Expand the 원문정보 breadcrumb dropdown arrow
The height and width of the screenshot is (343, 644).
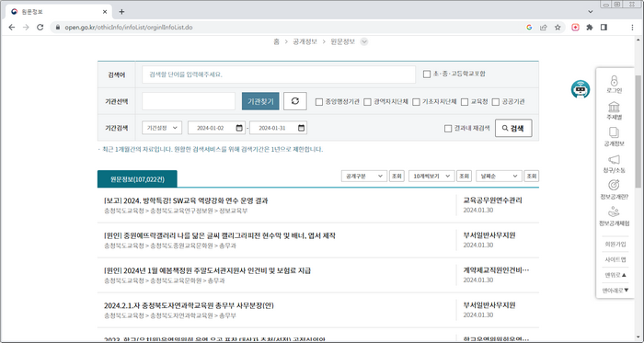click(364, 41)
